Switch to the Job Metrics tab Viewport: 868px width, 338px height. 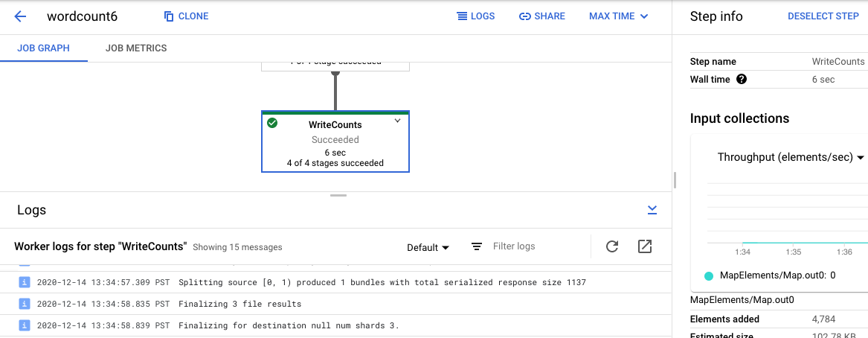(136, 48)
